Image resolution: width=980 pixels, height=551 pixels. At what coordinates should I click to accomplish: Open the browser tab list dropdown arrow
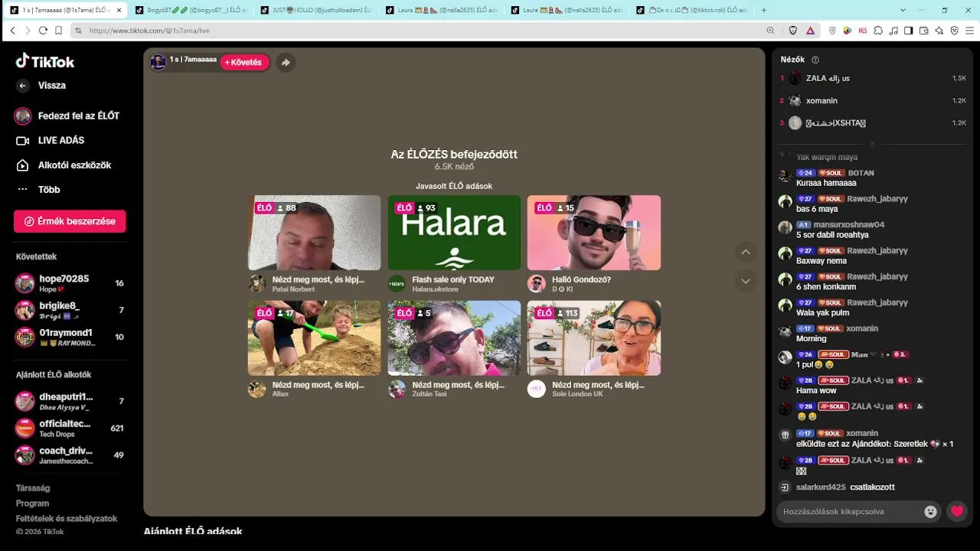tap(903, 10)
